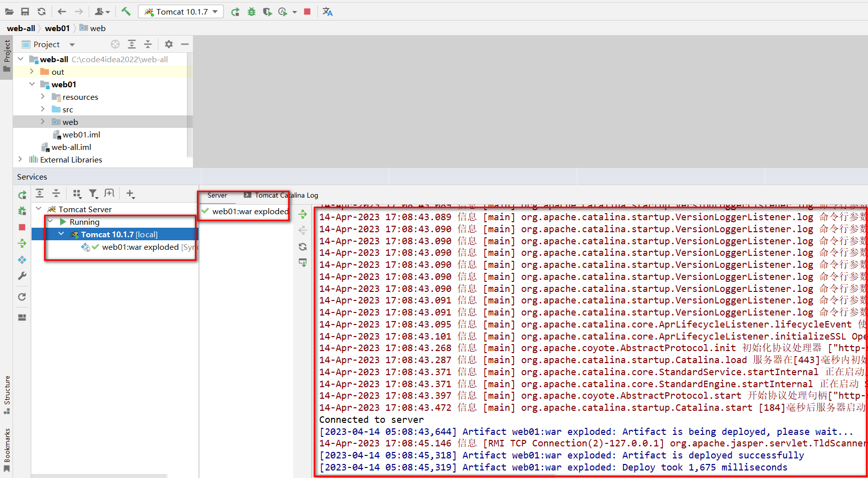Click the translate icon in the top toolbar
This screenshot has width=868, height=478.
tap(328, 12)
